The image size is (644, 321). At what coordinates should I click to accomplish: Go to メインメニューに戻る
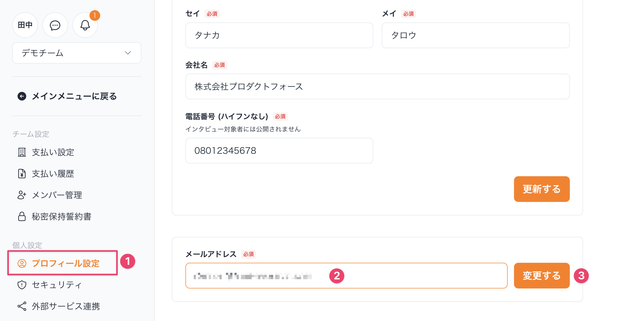74,96
